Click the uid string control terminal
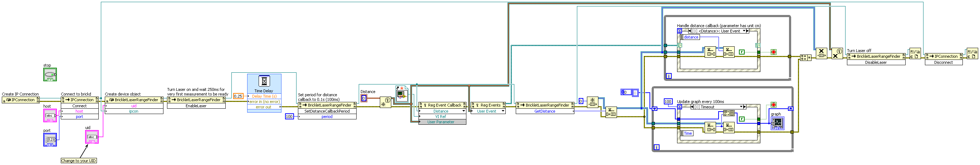The width and height of the screenshot is (980, 165). coord(92,137)
